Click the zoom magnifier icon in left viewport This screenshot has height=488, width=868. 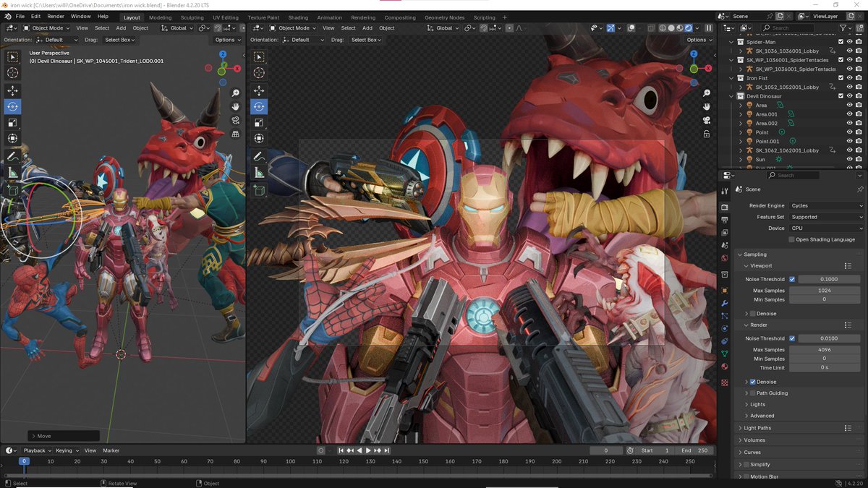(236, 93)
